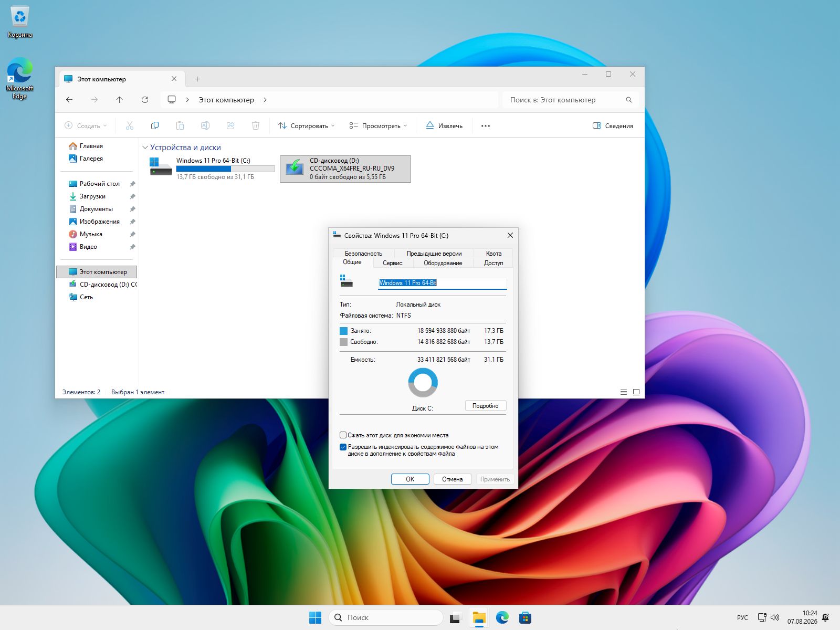Switch input language 'РУС' in tray
This screenshot has height=630, width=840.
(742, 618)
